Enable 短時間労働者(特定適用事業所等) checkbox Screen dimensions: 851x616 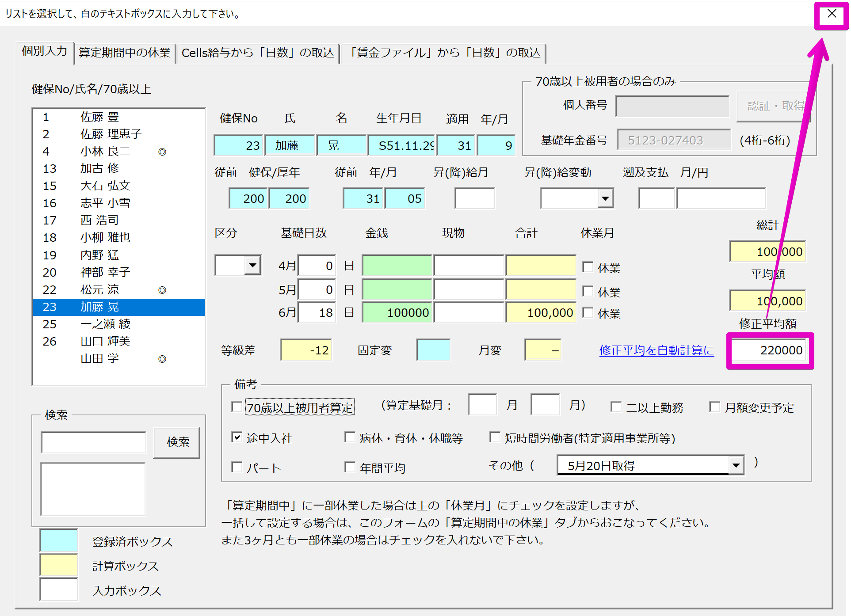pos(495,437)
